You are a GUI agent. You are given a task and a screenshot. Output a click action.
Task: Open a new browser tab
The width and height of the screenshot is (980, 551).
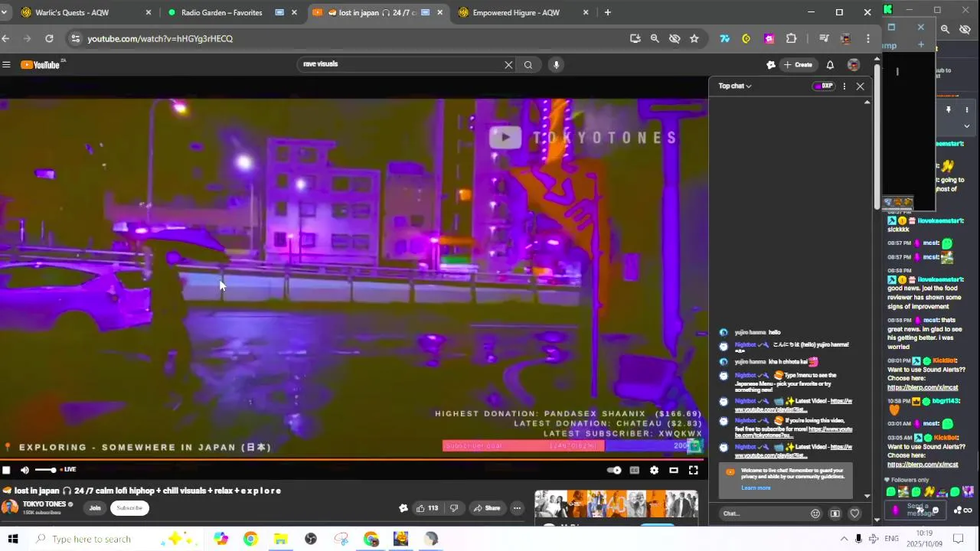click(x=608, y=12)
